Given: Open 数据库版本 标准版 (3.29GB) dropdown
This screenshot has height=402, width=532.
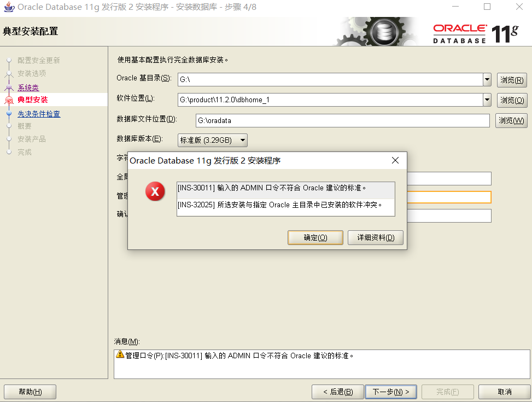Looking at the screenshot, I should point(212,140).
